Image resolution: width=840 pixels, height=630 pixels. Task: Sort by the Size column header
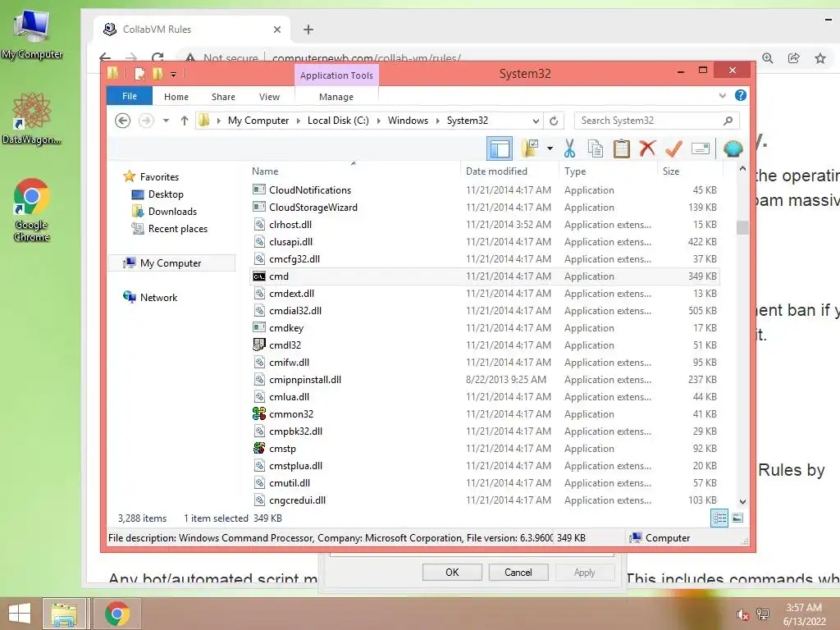pyautogui.click(x=690, y=171)
